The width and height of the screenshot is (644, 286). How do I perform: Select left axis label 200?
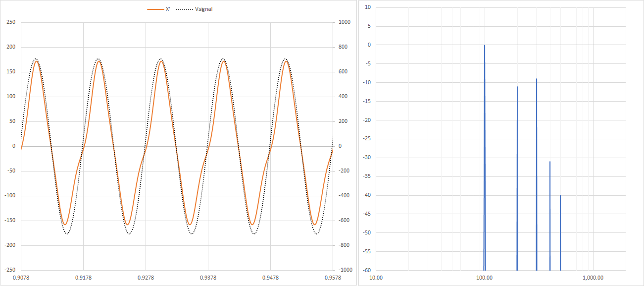click(11, 47)
